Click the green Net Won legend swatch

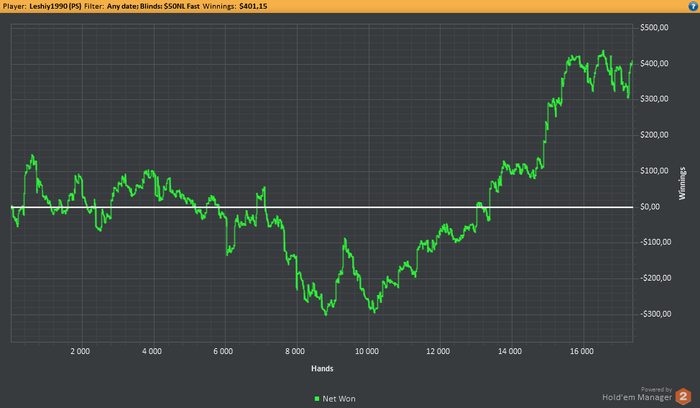pos(317,399)
